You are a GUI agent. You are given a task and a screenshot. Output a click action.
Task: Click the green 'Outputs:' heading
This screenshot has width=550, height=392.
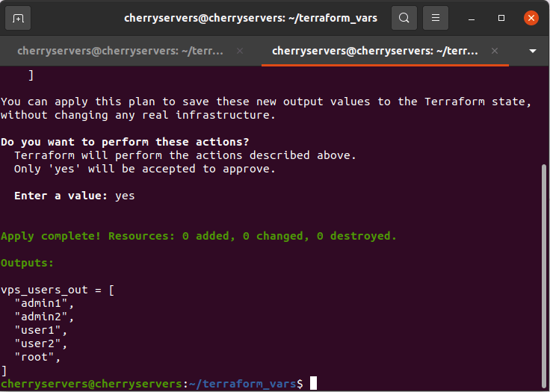point(27,263)
